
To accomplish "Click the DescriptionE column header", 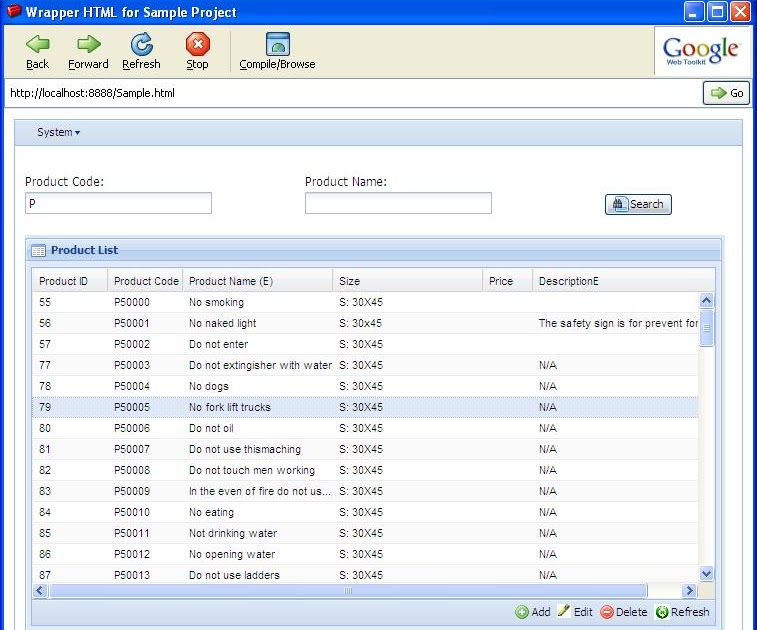I will tap(623, 281).
